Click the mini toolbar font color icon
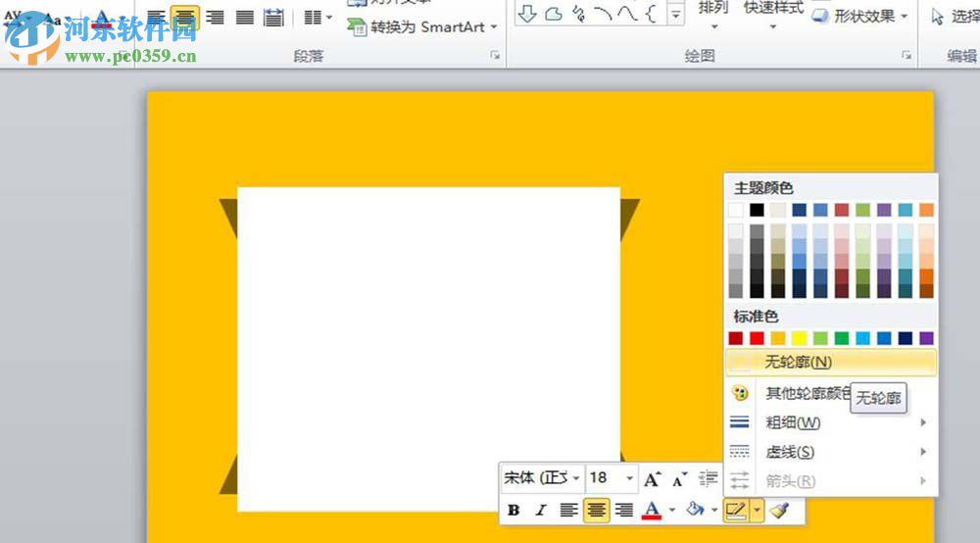Image resolution: width=980 pixels, height=543 pixels. (x=651, y=510)
